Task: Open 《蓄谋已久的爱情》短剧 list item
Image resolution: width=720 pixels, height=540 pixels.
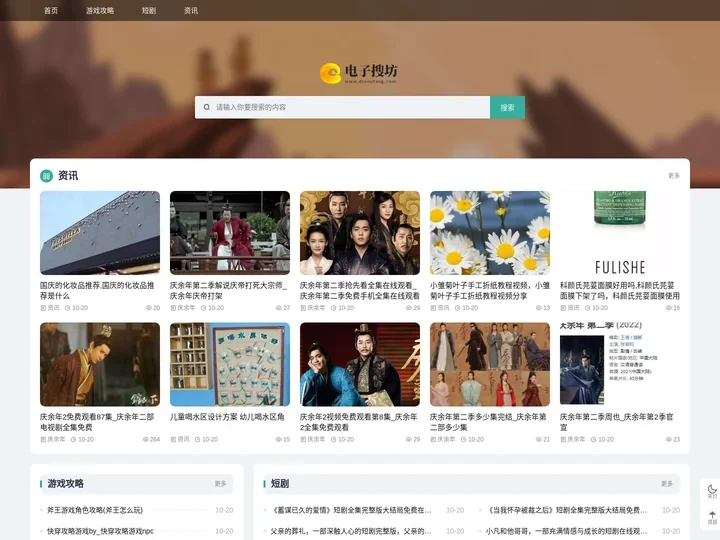Action: point(352,510)
